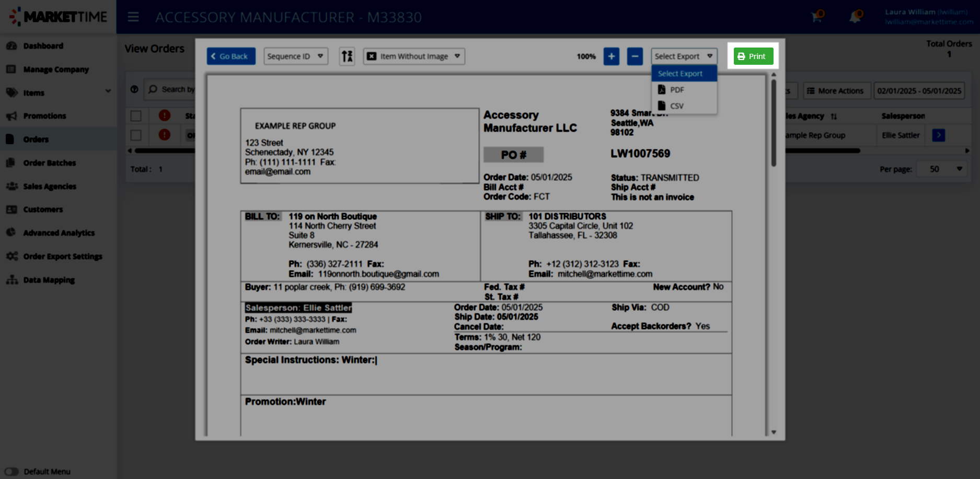The image size is (980, 479).
Task: Open the shopping cart icon
Action: [x=816, y=17]
